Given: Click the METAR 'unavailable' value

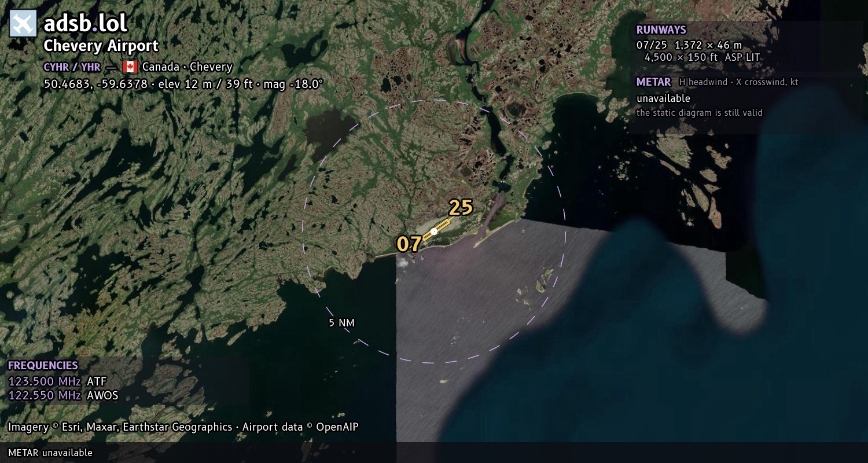Looking at the screenshot, I should [663, 98].
